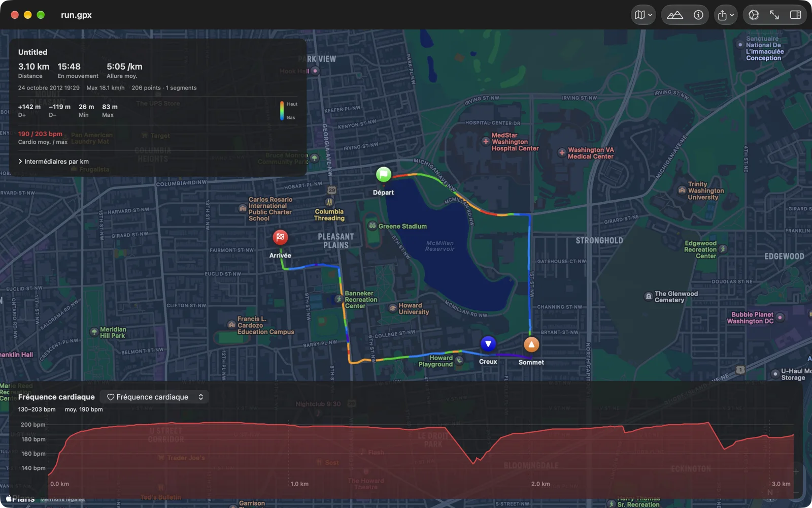The image size is (812, 508).
Task: Click the 3.10 km distance value
Action: coord(33,67)
